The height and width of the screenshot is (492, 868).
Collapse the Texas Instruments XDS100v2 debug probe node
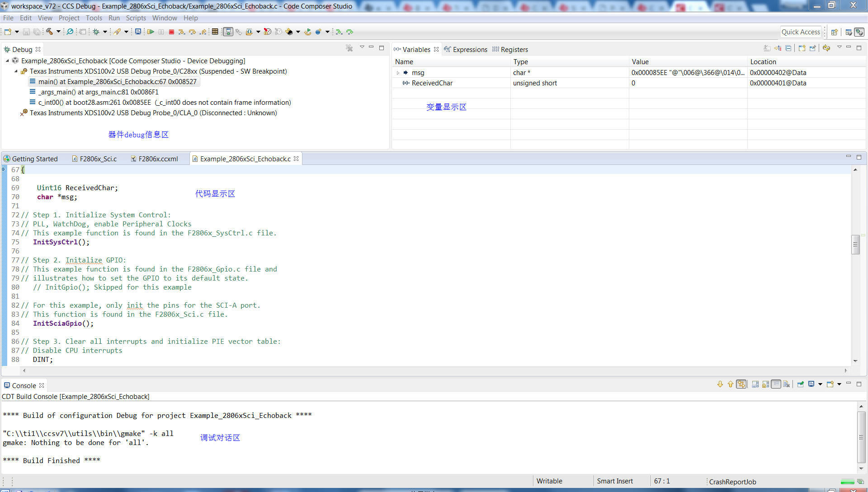[15, 71]
